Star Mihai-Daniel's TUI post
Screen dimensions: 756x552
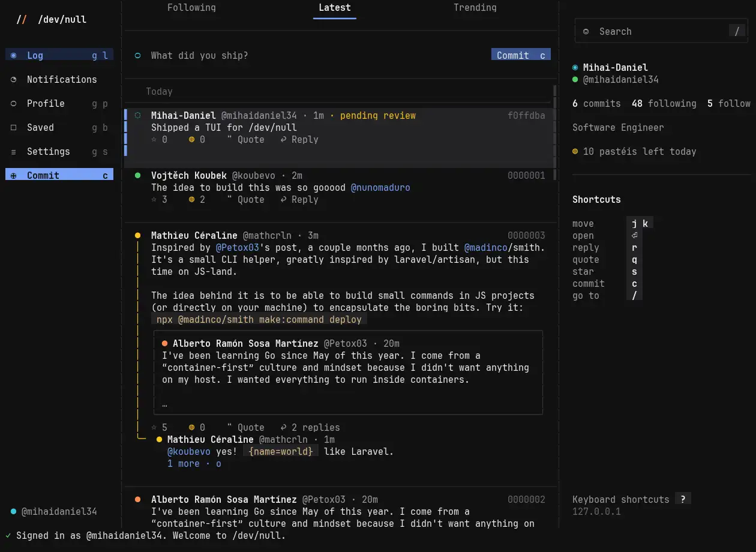(154, 139)
